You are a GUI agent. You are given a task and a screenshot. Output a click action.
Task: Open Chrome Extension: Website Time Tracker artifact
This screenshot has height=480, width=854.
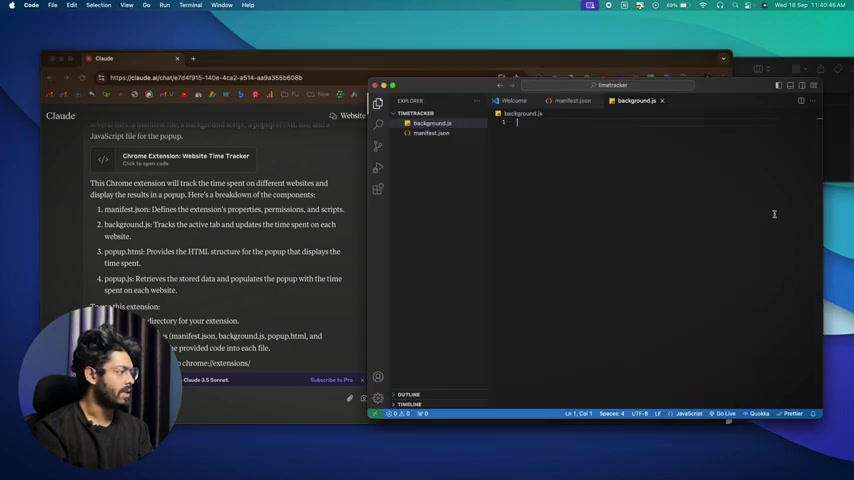(x=174, y=160)
